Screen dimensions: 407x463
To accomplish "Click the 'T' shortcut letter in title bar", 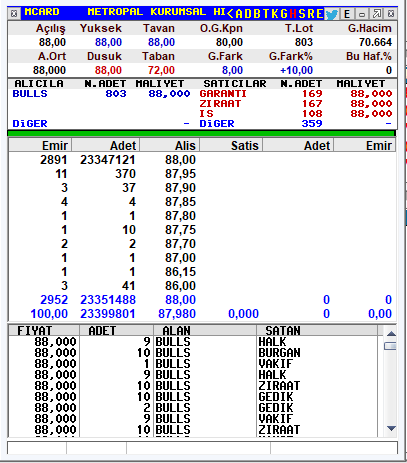I will 266,14.
